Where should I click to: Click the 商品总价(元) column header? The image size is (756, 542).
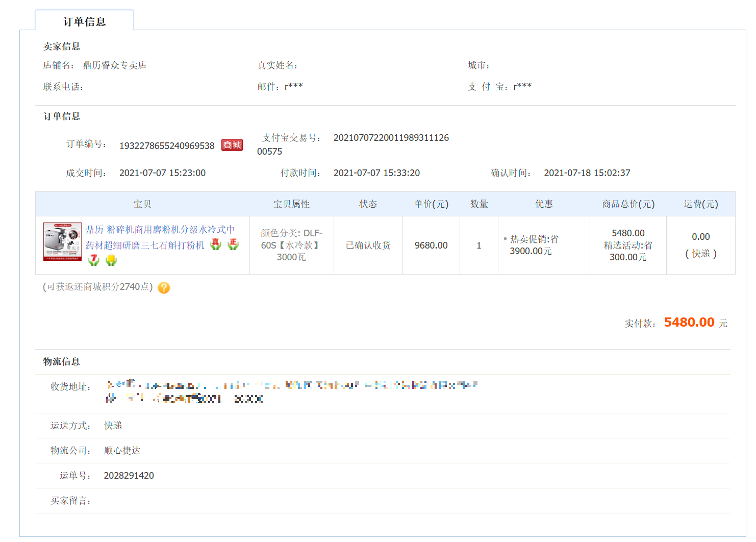point(628,204)
